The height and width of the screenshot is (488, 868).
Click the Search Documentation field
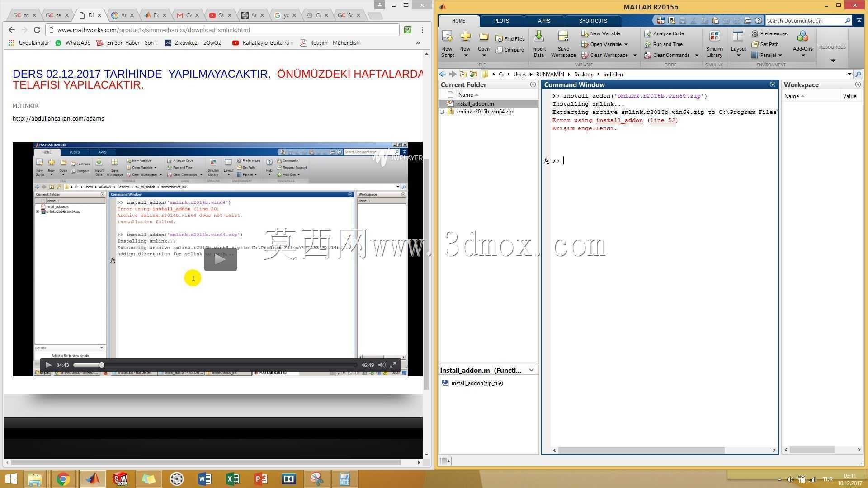(x=805, y=21)
